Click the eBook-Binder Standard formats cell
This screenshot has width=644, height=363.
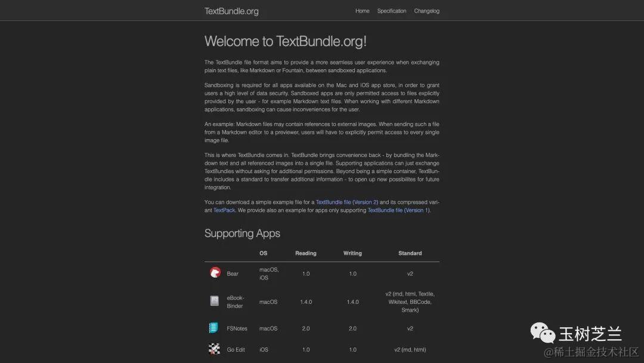(x=410, y=302)
